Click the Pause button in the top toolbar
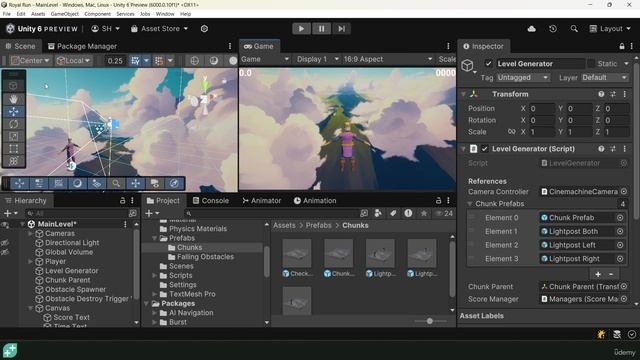This screenshot has height=360, width=640. point(321,29)
